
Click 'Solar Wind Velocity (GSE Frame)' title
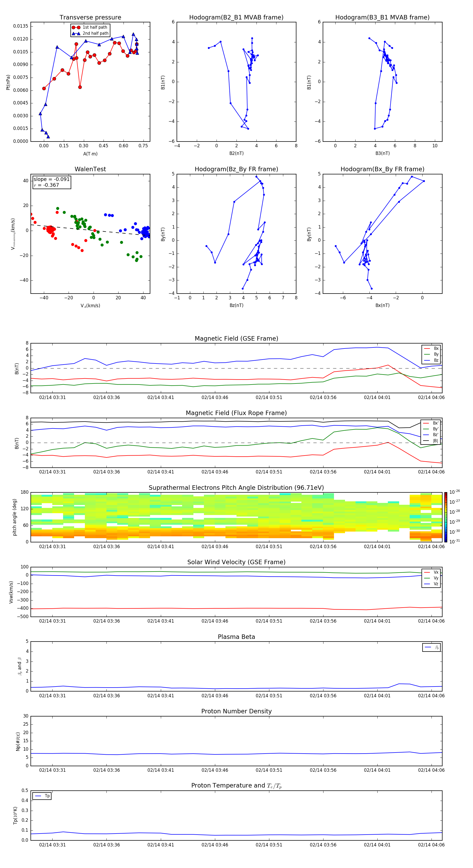click(x=236, y=562)
